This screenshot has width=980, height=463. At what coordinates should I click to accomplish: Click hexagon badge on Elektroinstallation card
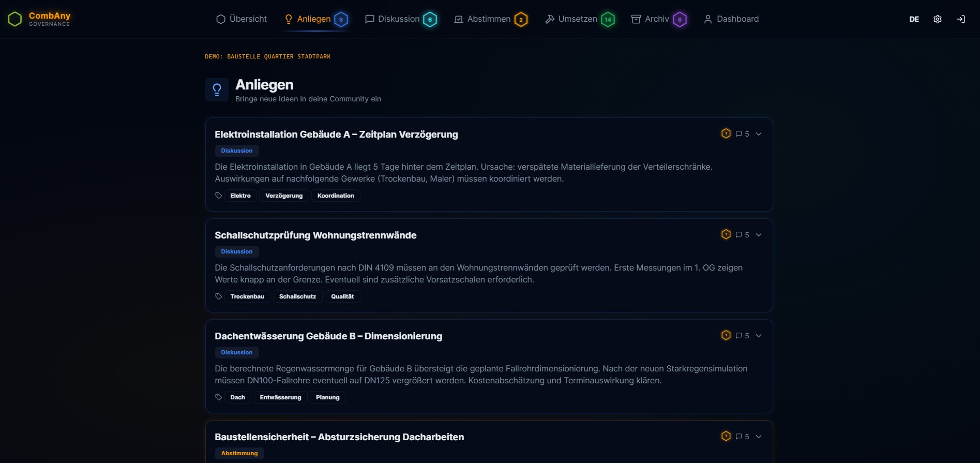(726, 133)
